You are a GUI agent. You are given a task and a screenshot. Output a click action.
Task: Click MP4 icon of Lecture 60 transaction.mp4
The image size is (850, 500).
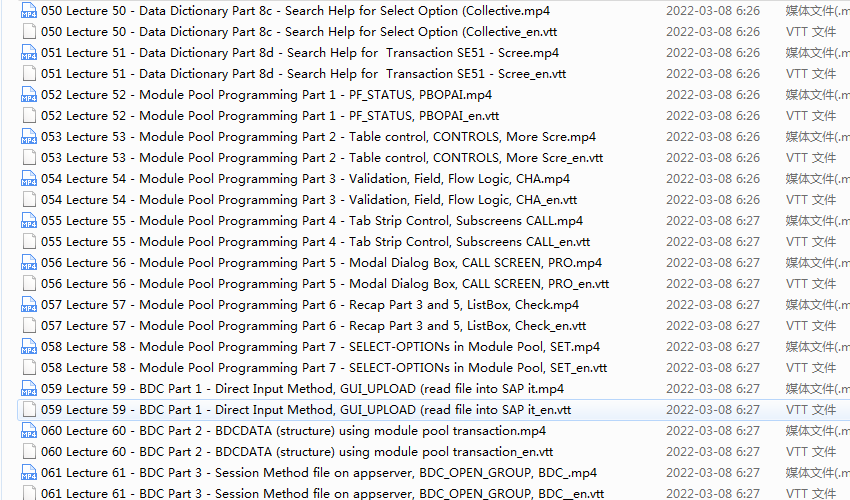(29, 431)
